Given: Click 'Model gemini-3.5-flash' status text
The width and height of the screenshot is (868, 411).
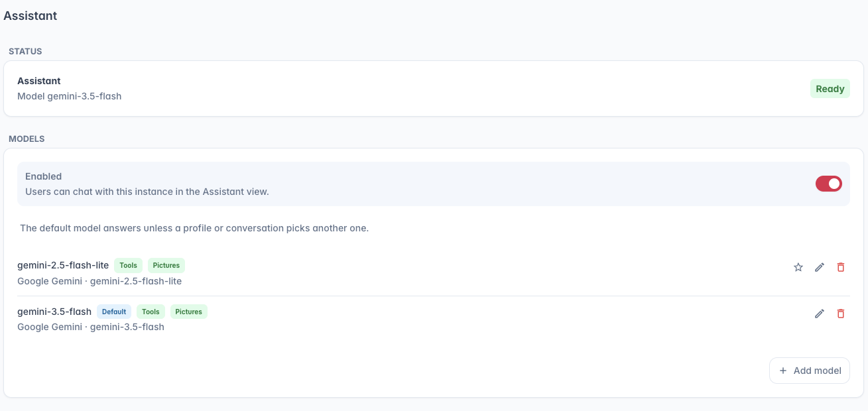Looking at the screenshot, I should (x=70, y=96).
